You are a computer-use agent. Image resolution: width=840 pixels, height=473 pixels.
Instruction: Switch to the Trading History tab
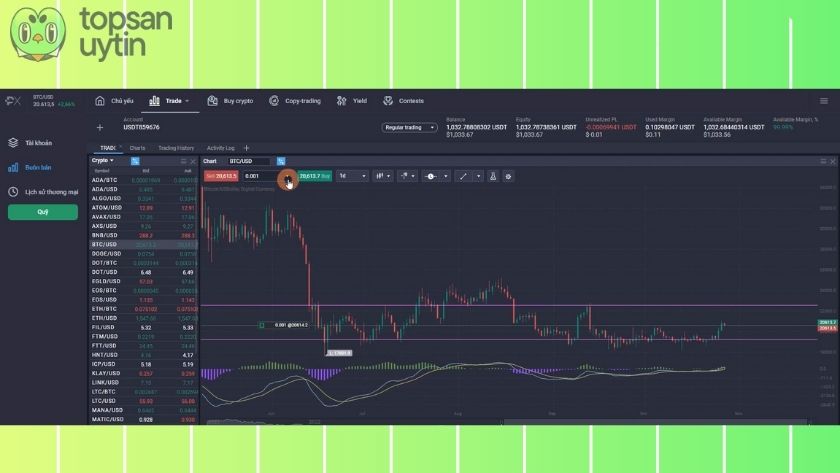[176, 148]
